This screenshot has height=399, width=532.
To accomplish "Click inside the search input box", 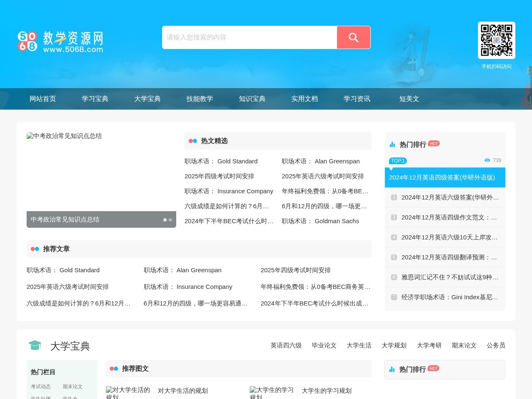I will pyautogui.click(x=249, y=37).
